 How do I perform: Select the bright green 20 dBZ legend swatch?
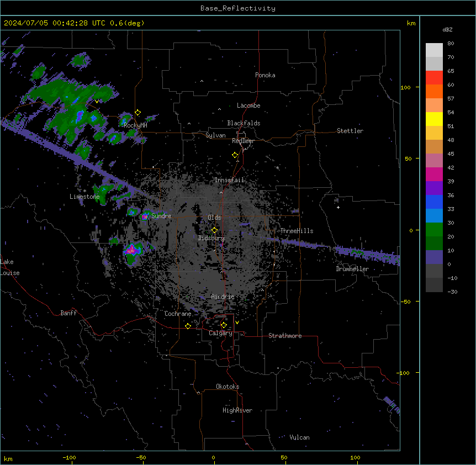point(434,230)
